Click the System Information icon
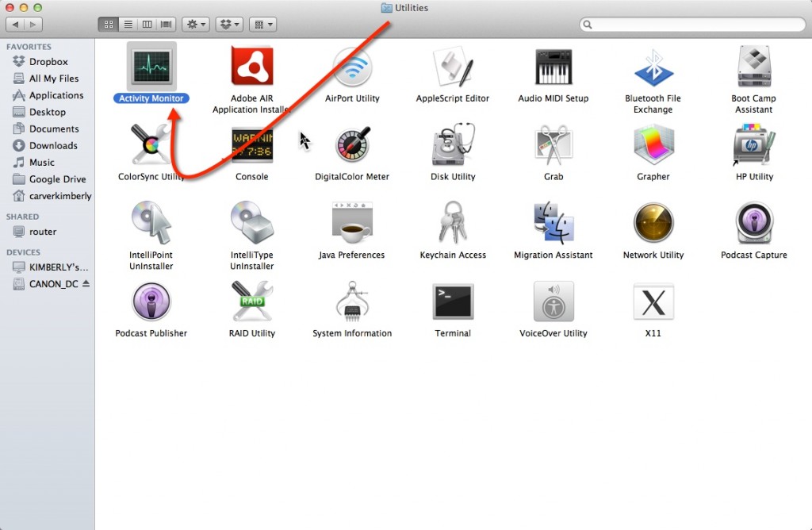The width and height of the screenshot is (812, 530). tap(352, 301)
